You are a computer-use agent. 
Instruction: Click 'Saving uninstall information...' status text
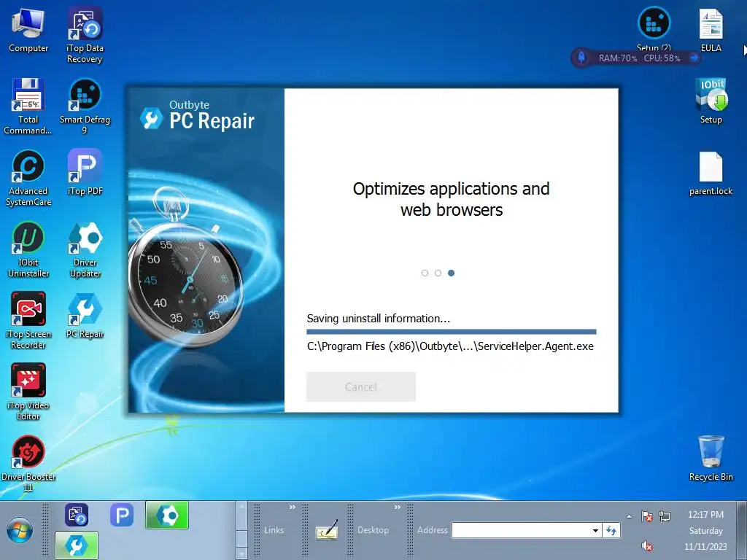[x=379, y=319]
